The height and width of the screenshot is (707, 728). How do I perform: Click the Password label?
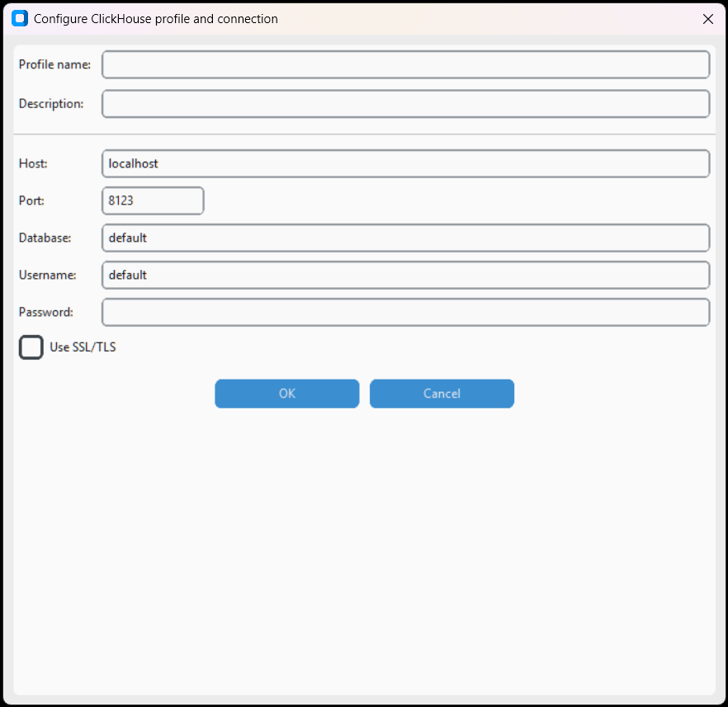(46, 312)
